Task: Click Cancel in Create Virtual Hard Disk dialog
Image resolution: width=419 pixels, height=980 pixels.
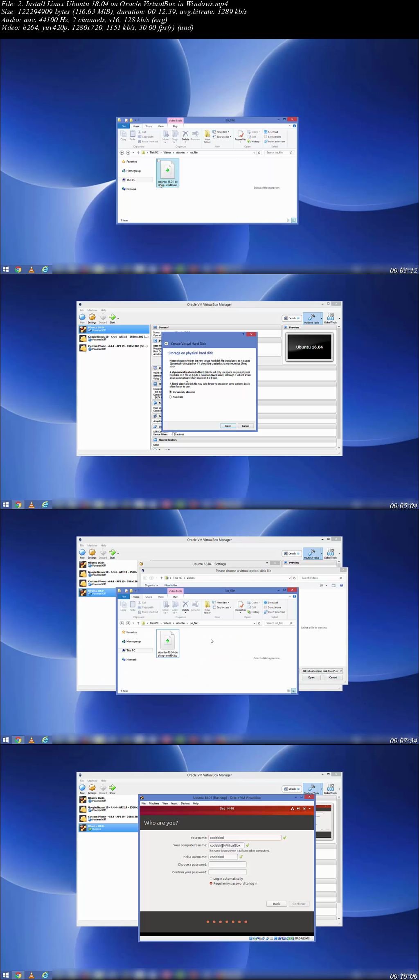Action: coord(246,426)
